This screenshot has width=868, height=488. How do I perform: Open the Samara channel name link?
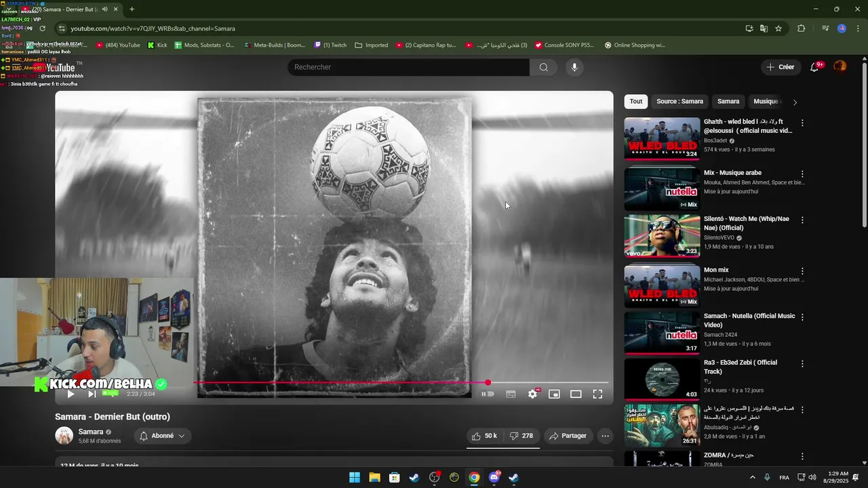[91, 432]
